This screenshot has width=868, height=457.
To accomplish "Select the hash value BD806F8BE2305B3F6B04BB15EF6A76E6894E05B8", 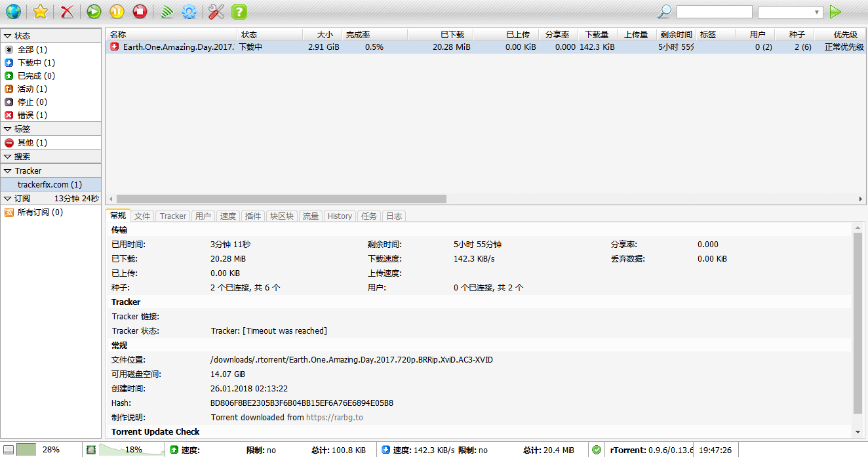I will pyautogui.click(x=302, y=403).
